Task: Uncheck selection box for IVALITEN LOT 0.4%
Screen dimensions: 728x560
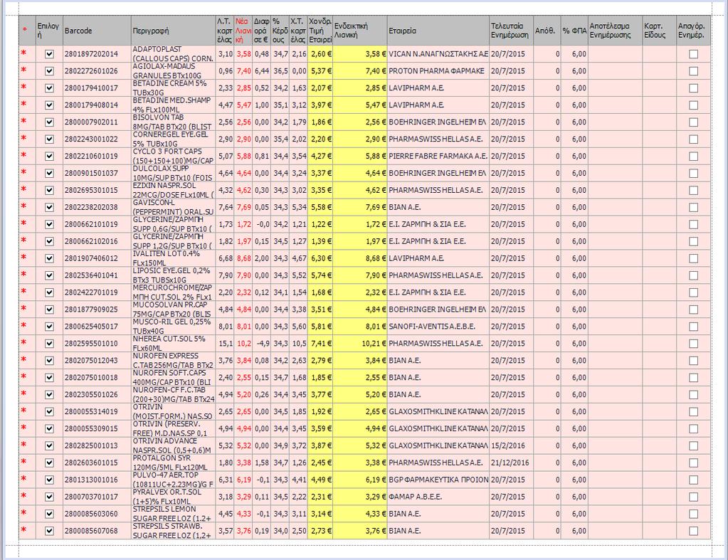Action: 49,258
